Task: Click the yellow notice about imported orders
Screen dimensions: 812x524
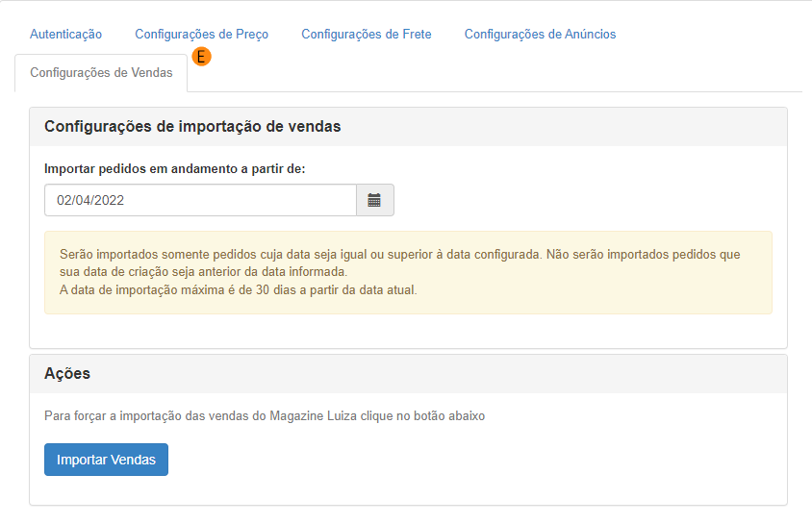Action: [408, 273]
